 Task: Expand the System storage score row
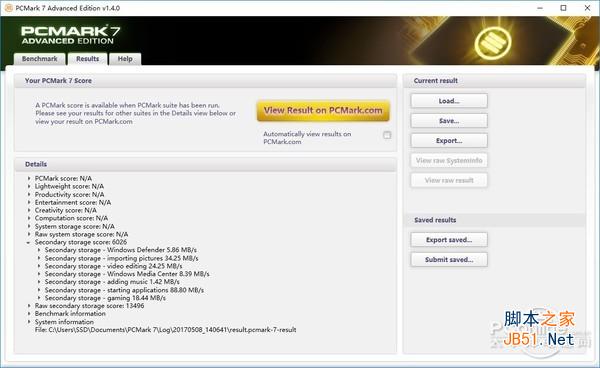tap(29, 226)
